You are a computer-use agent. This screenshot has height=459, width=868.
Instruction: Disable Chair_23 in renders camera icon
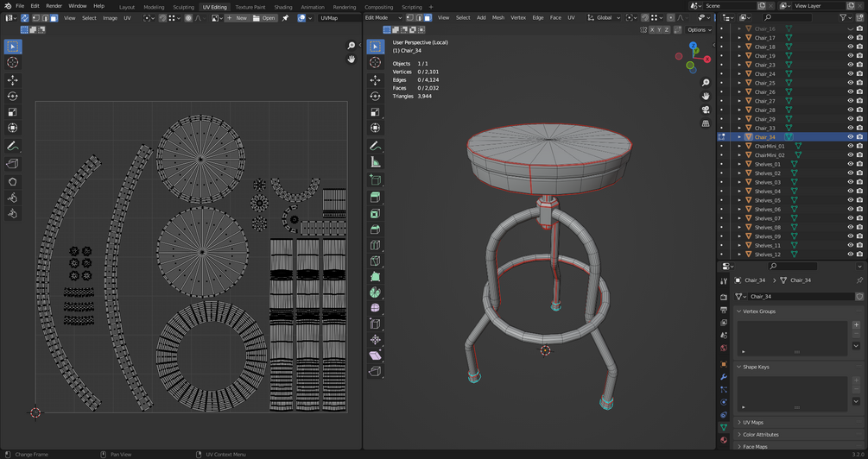coord(859,65)
